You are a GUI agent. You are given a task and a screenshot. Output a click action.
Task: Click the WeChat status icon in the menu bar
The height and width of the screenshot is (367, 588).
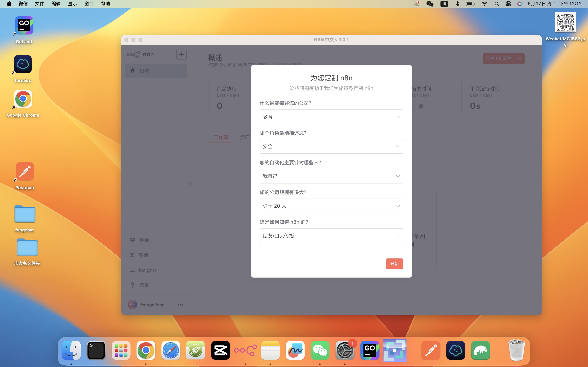click(430, 4)
